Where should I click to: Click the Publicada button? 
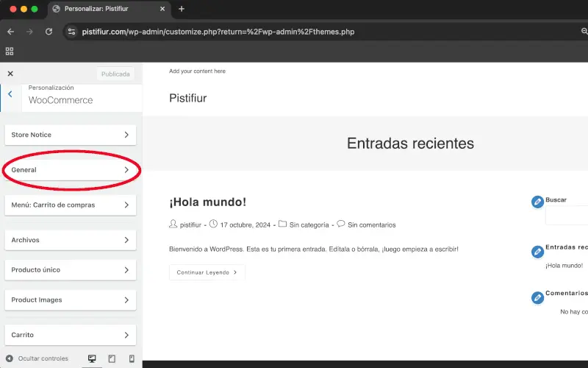click(x=115, y=74)
